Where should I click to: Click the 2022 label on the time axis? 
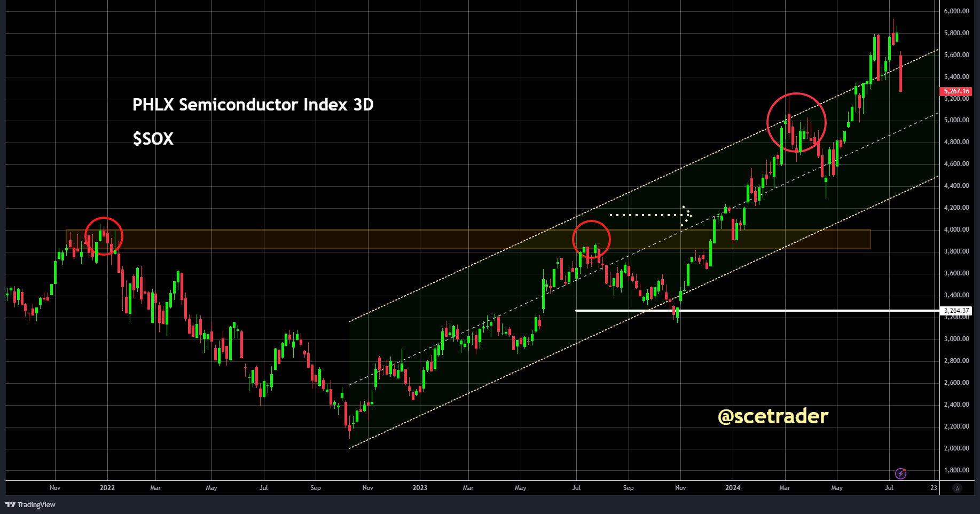coord(107,488)
